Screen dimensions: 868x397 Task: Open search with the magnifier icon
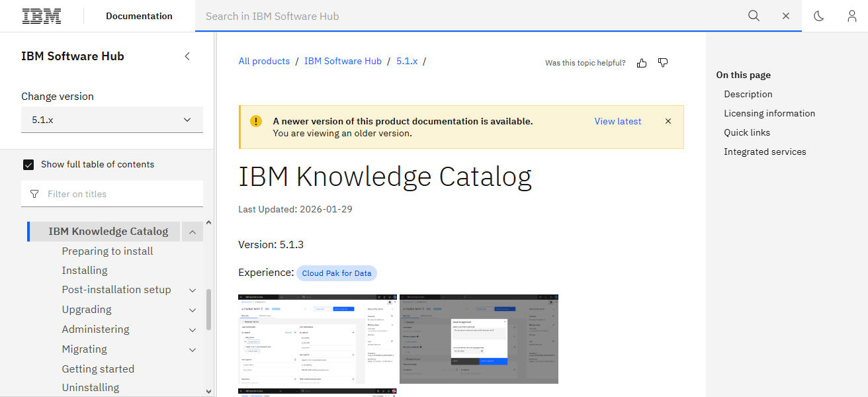(x=754, y=16)
